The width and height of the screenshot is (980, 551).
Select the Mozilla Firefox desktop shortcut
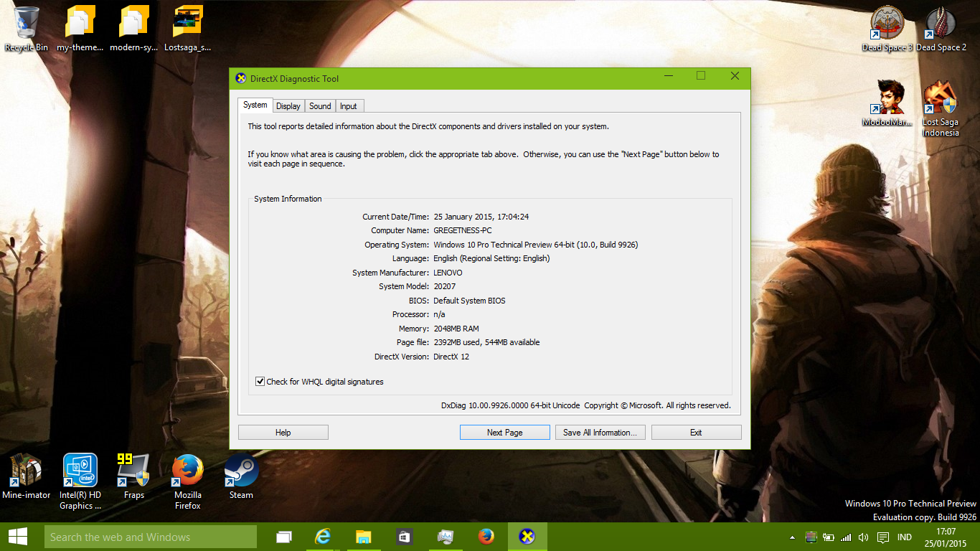tap(188, 481)
